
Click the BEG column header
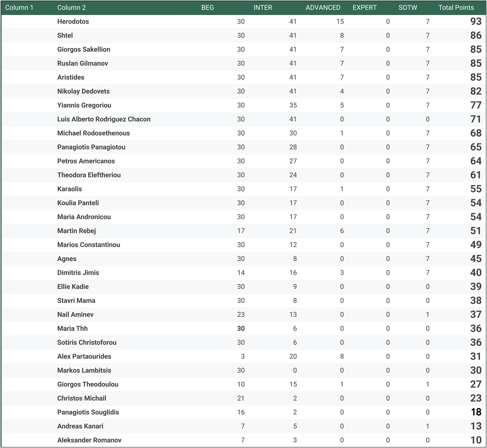(207, 8)
